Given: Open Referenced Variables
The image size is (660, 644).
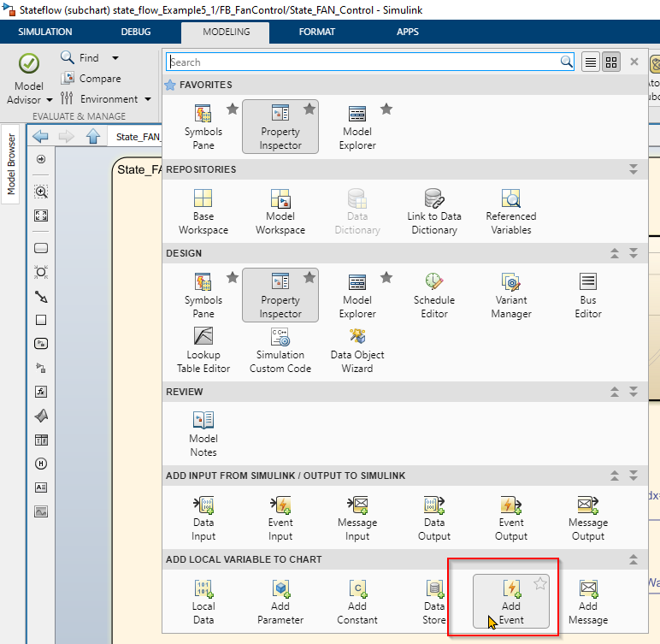Looking at the screenshot, I should tap(511, 211).
